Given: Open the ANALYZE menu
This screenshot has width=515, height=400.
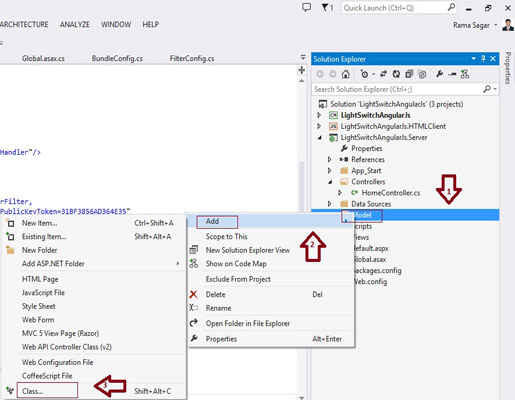Looking at the screenshot, I should pyautogui.click(x=75, y=24).
